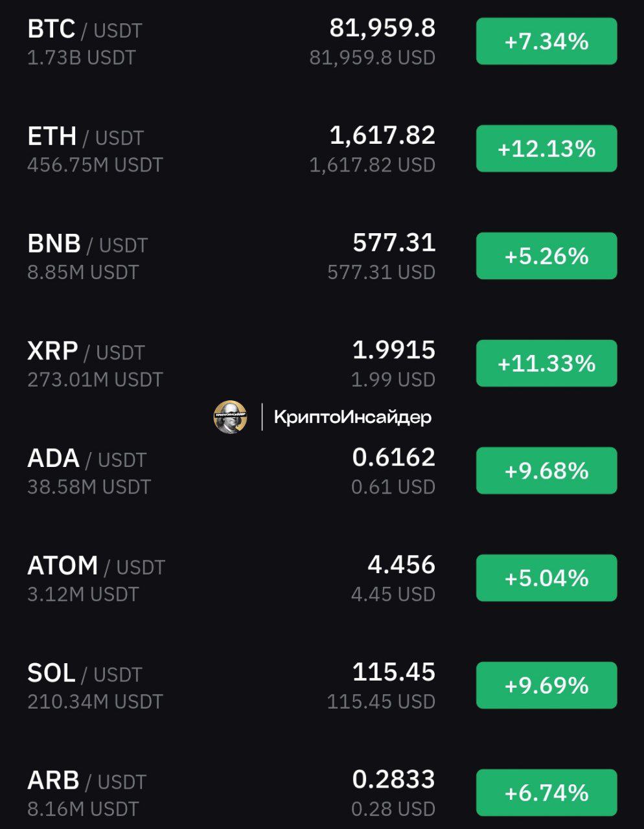Click the BTC price 81,959.8
The image size is (644, 829).
coord(382,28)
